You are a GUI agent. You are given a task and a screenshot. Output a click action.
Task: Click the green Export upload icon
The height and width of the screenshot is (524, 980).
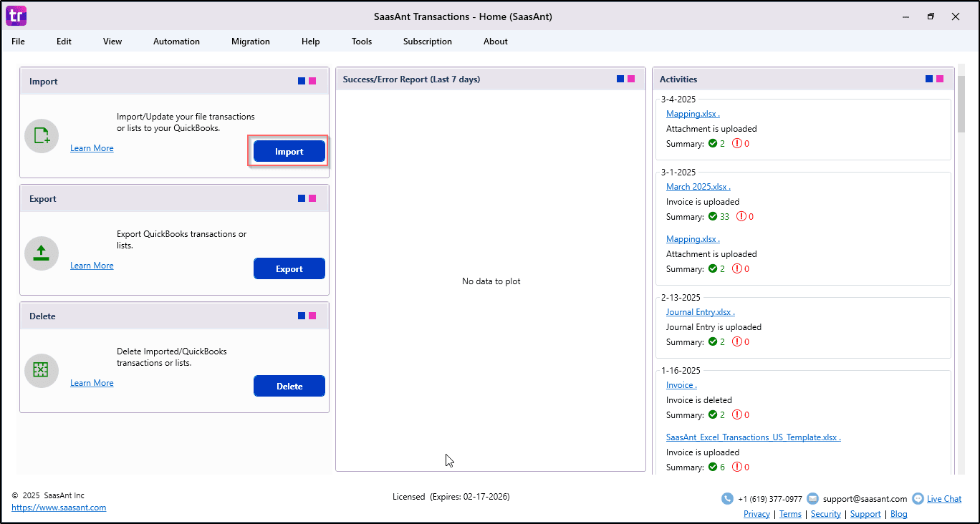point(42,253)
